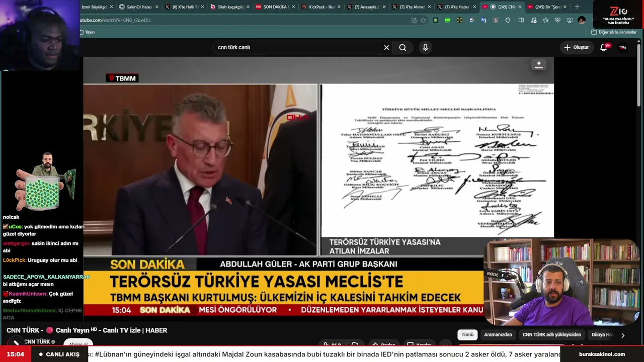644x362 pixels.
Task: Toggle the browser split screen icon
Action: [521, 20]
